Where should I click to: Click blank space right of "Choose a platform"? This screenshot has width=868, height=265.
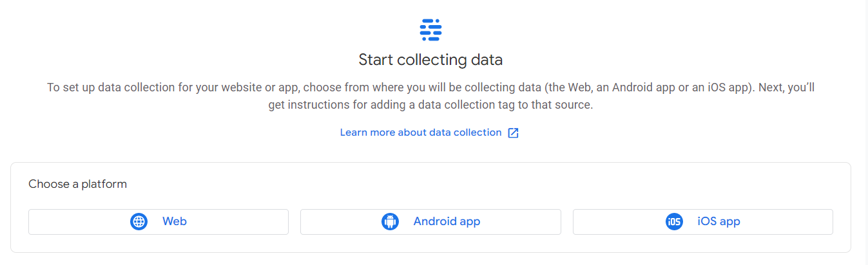pyautogui.click(x=451, y=185)
